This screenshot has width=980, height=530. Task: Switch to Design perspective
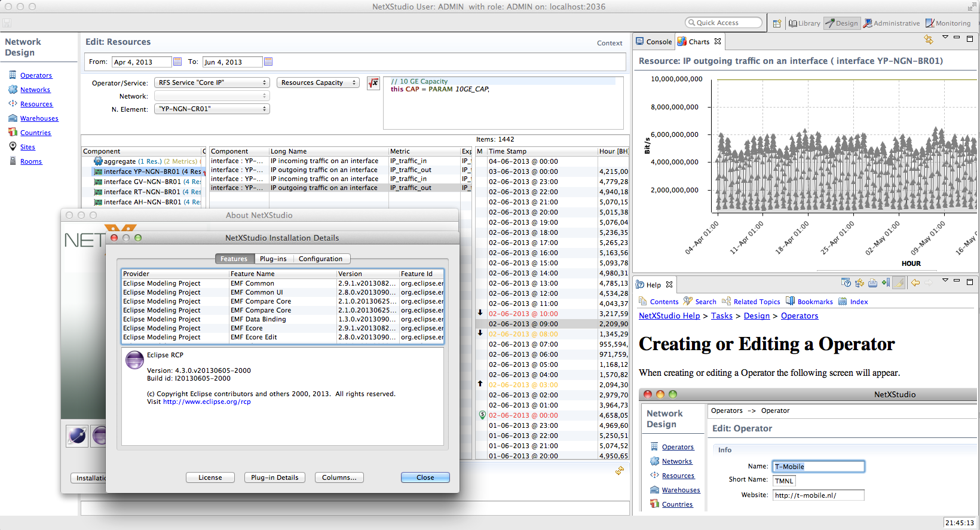pos(841,23)
